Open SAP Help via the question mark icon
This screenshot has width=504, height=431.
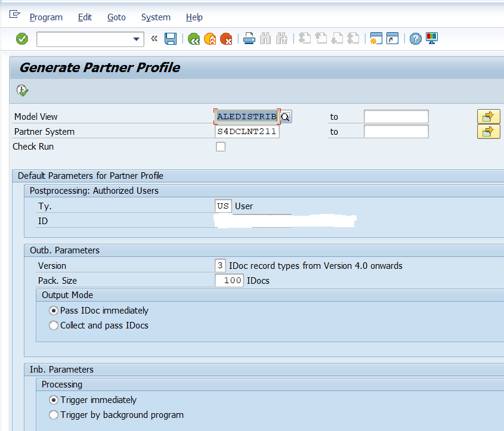pos(415,38)
